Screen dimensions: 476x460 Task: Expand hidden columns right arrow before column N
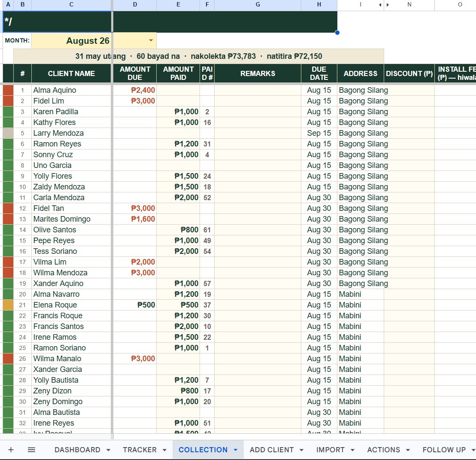click(388, 5)
